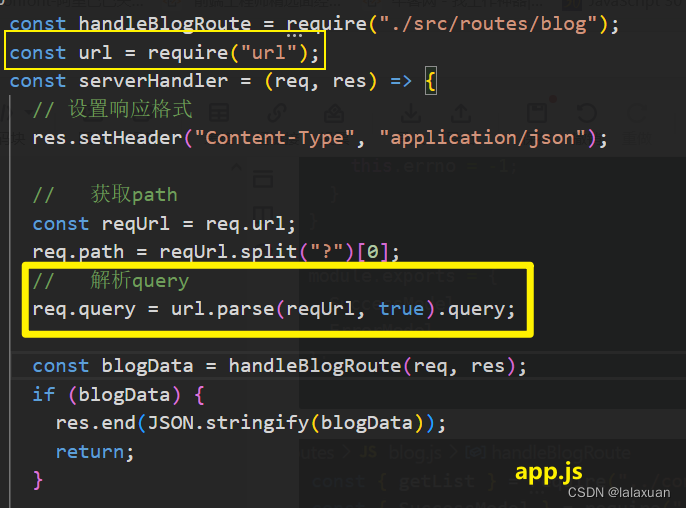Click the faint import download-arrow icon
The width and height of the screenshot is (686, 508).
tap(410, 113)
